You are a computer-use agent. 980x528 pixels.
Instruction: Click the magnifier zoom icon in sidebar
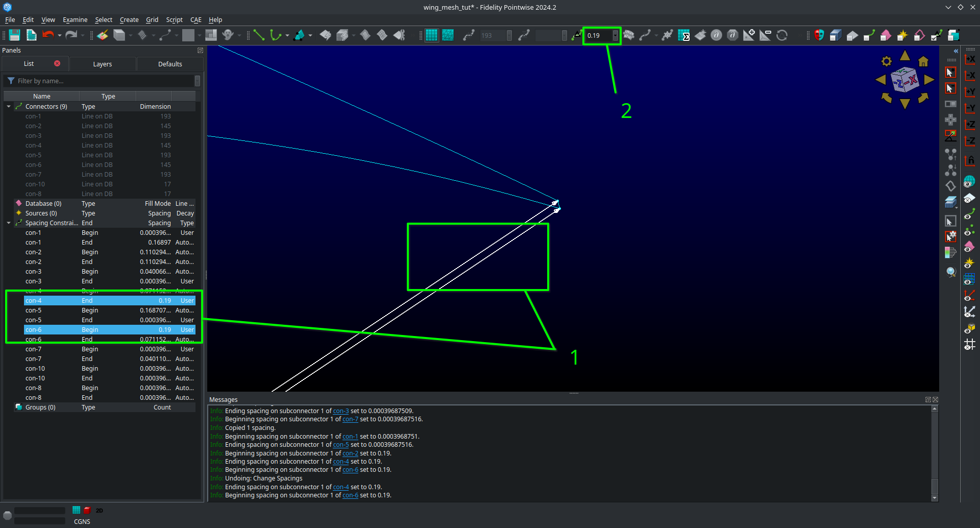pyautogui.click(x=950, y=272)
